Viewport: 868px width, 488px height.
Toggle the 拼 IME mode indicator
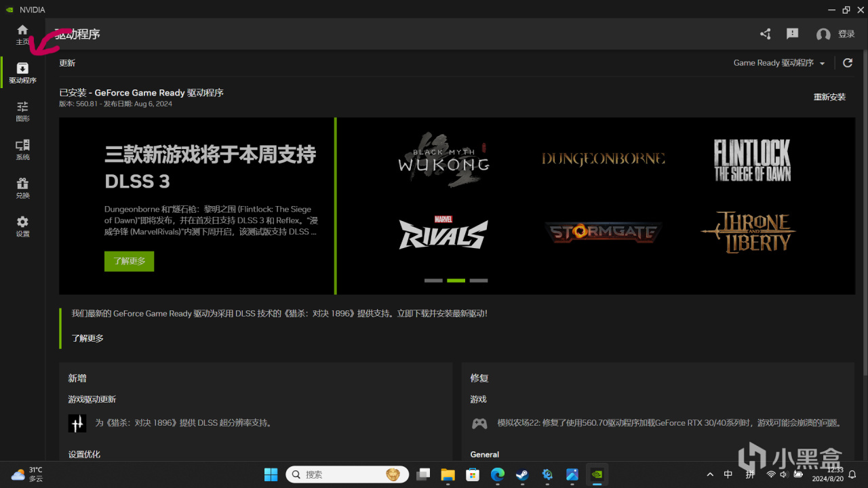pos(751,474)
